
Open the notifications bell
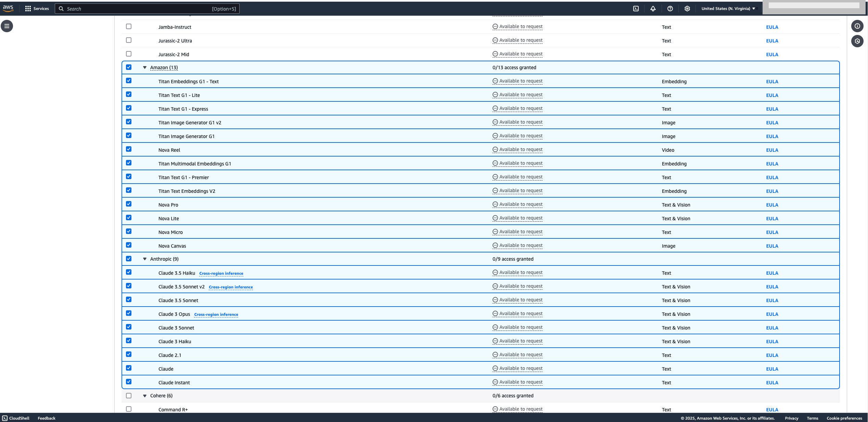point(653,9)
